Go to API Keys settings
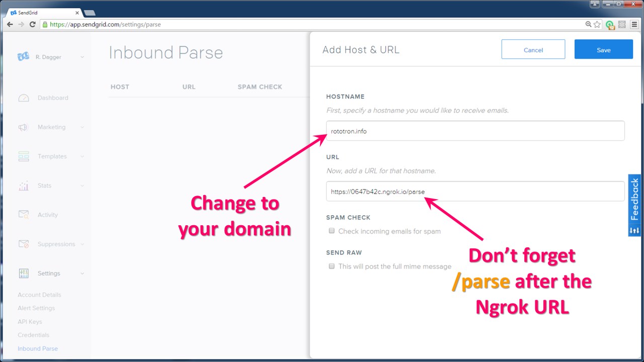 tap(30, 322)
